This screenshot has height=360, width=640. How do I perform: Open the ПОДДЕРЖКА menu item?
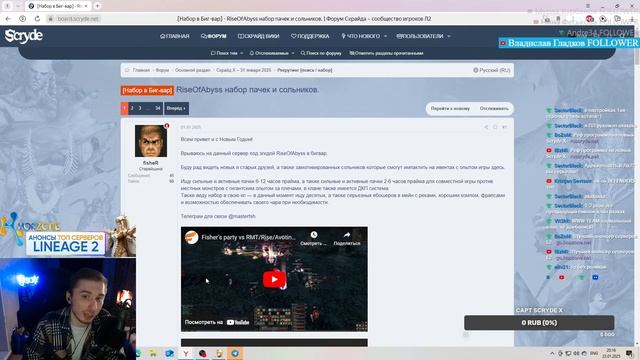310,36
